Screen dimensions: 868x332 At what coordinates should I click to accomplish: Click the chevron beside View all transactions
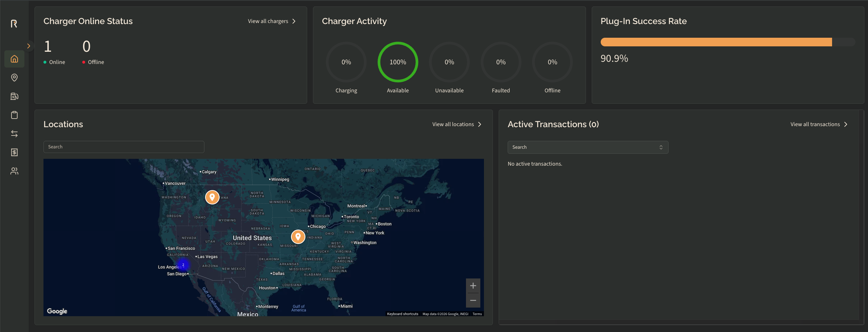pos(846,124)
